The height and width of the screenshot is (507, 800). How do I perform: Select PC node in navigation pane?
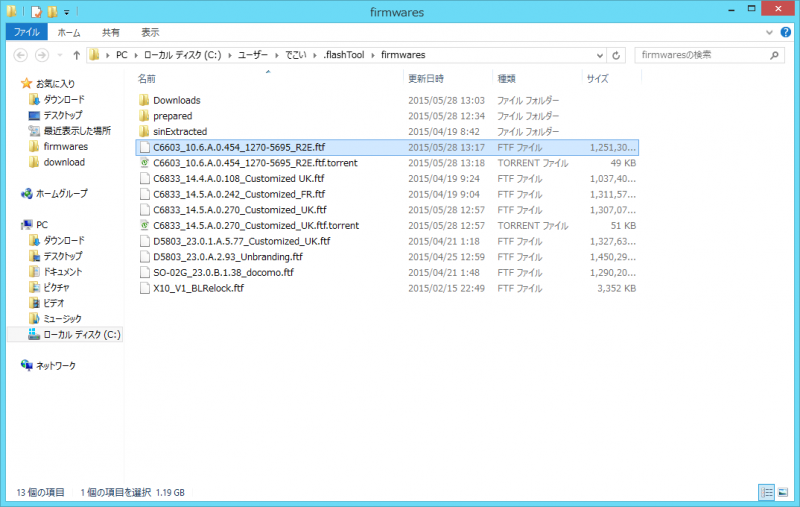coord(42,225)
